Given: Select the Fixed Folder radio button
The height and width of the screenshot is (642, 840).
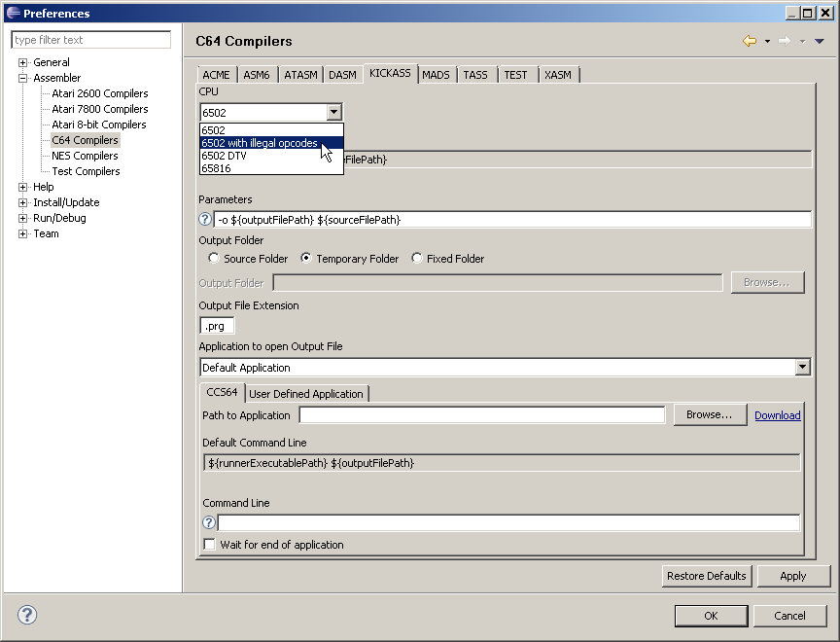Looking at the screenshot, I should tap(417, 259).
